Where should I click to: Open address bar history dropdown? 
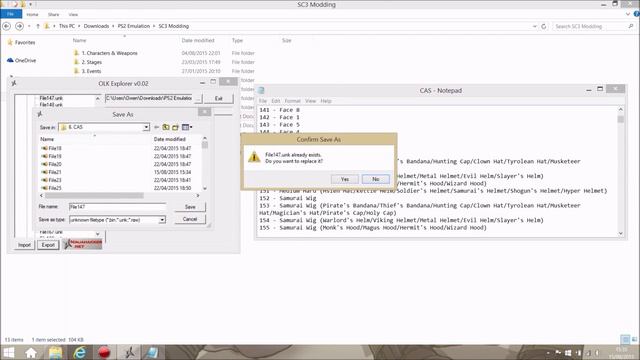click(534, 26)
